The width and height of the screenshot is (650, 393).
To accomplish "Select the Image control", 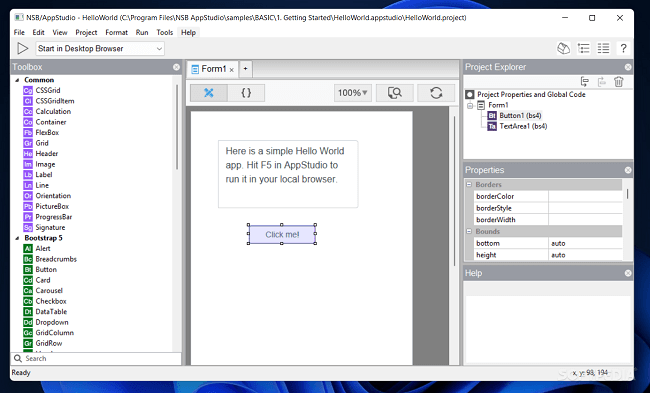I will (39, 164).
